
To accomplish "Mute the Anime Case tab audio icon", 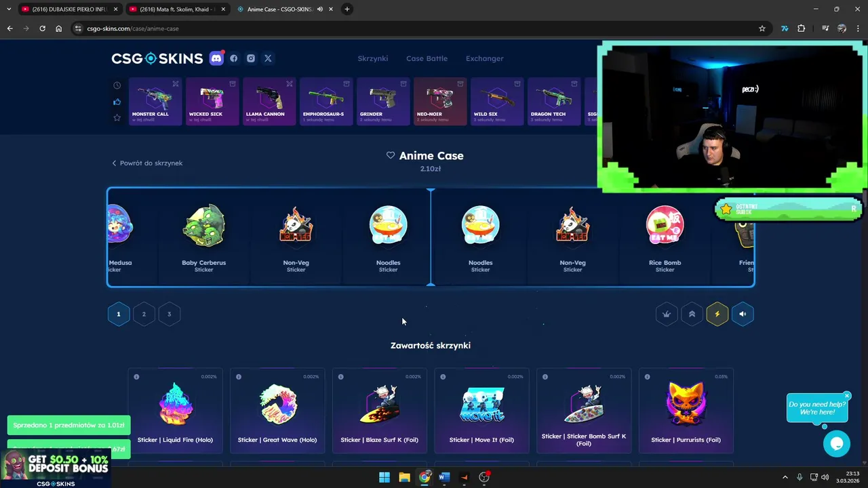I will click(x=320, y=9).
